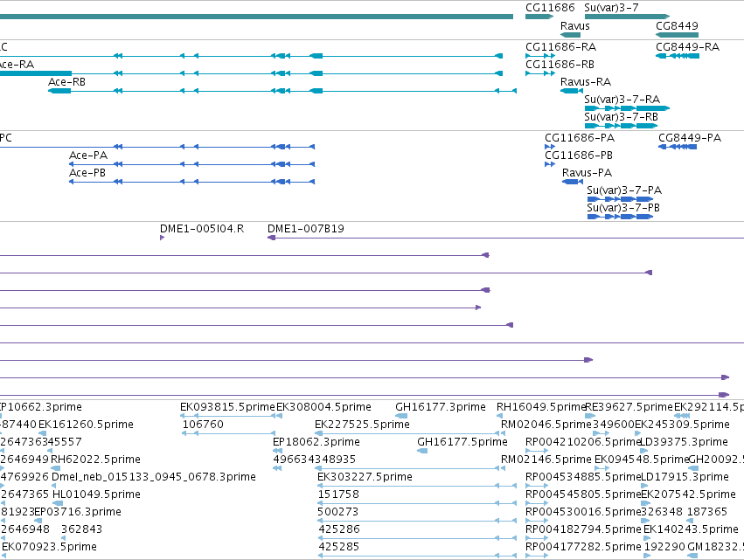This screenshot has width=744, height=560.
Task: Select feature label 362843
Action: point(81,529)
